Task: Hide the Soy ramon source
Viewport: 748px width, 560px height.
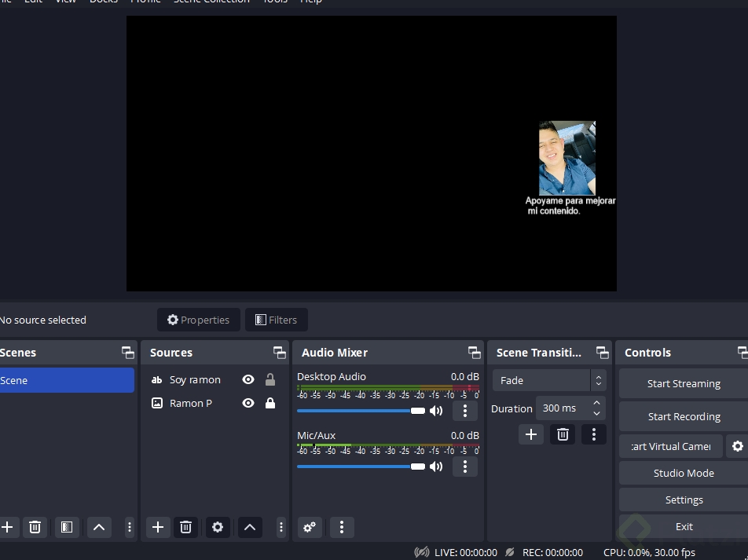Action: point(248,379)
